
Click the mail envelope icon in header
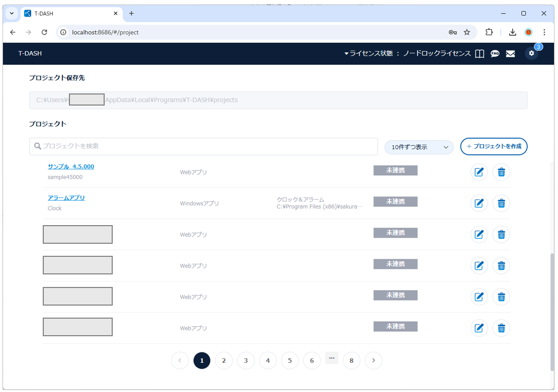[x=510, y=54]
